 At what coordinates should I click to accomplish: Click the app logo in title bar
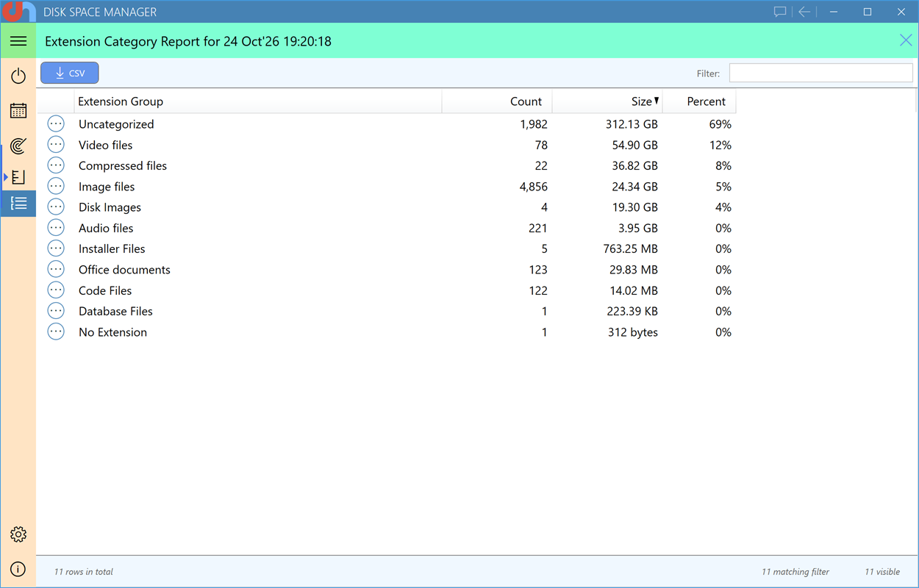tap(18, 11)
